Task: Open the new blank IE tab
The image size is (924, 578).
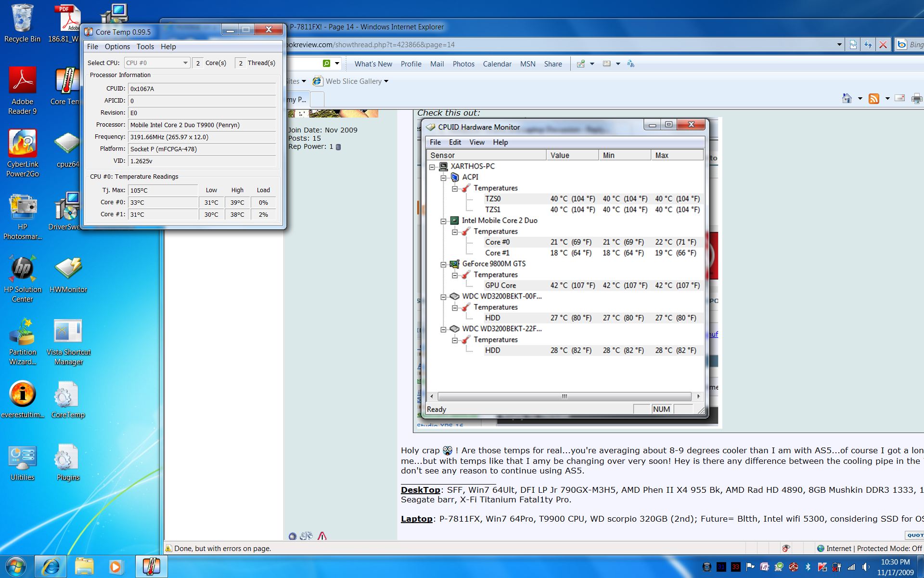Action: pyautogui.click(x=317, y=100)
